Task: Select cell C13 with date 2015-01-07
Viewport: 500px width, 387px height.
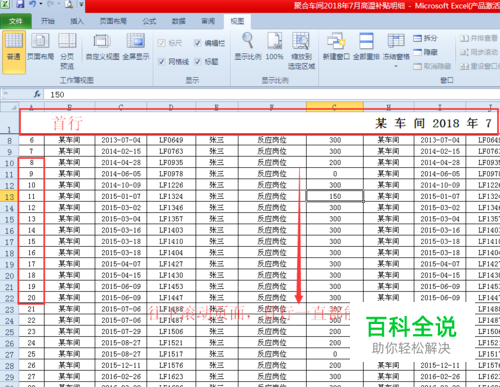Action: coord(121,196)
